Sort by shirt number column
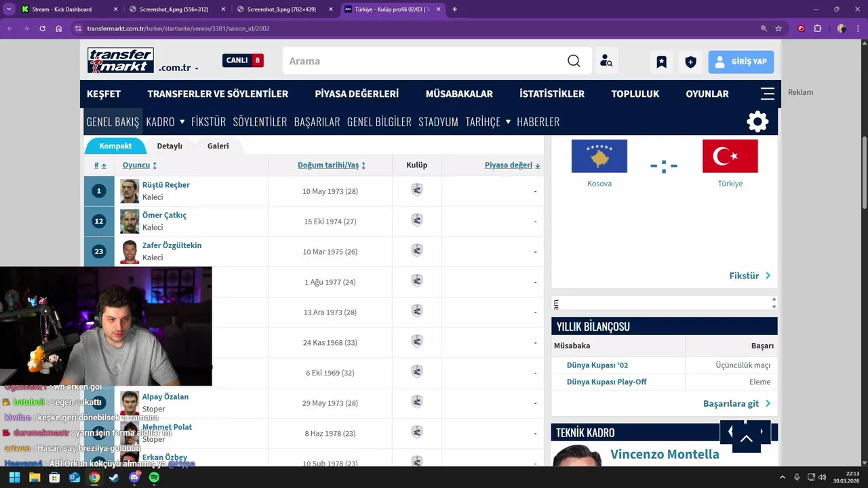The height and width of the screenshot is (488, 868). pos(100,165)
